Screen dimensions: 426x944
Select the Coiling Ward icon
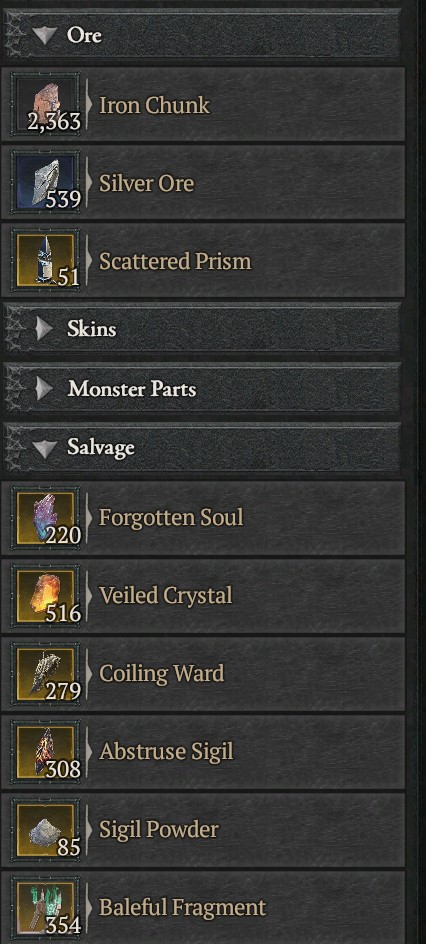45,674
